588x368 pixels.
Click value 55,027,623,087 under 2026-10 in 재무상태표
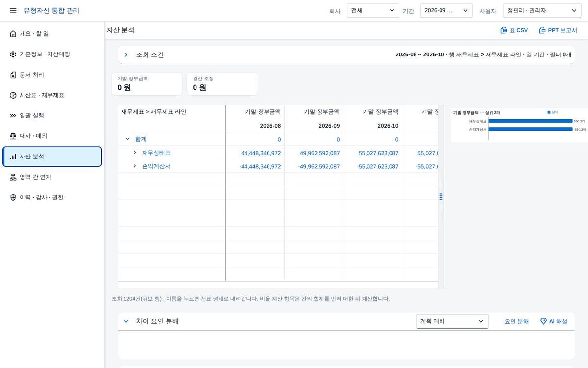coord(378,153)
